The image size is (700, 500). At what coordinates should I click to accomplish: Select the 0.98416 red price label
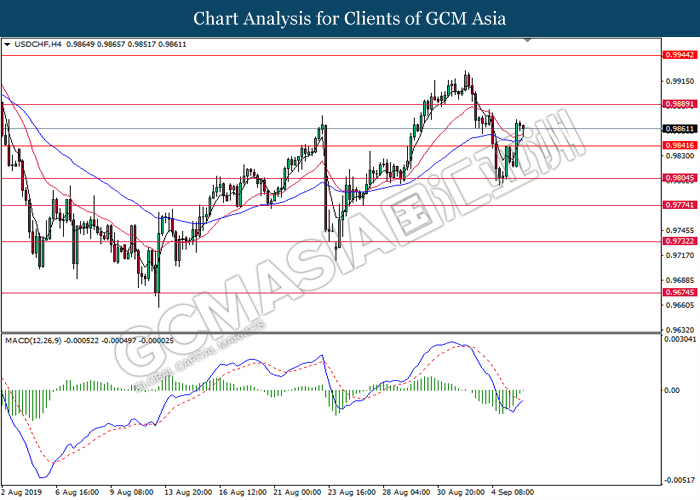pyautogui.click(x=678, y=145)
